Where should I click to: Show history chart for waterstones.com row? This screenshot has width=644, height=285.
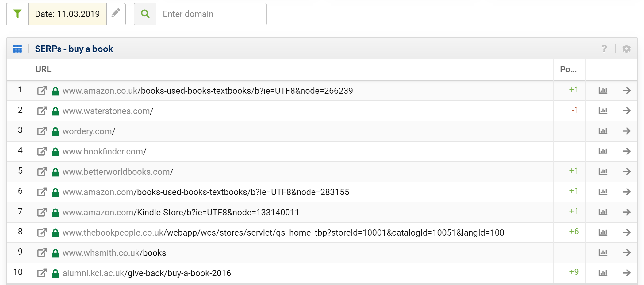click(603, 111)
